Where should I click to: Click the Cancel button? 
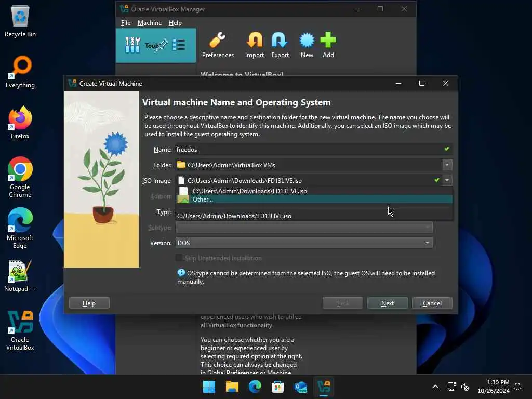coord(432,303)
